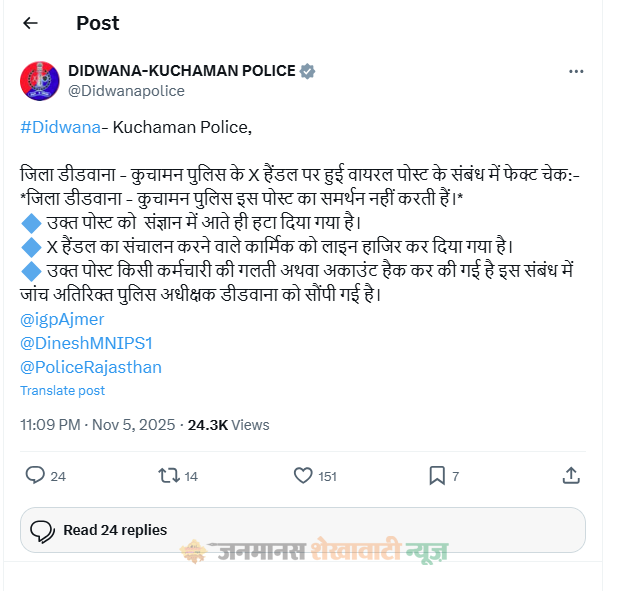Click the chat bubble icon beside Read replies
The image size is (621, 591).
pos(42,530)
